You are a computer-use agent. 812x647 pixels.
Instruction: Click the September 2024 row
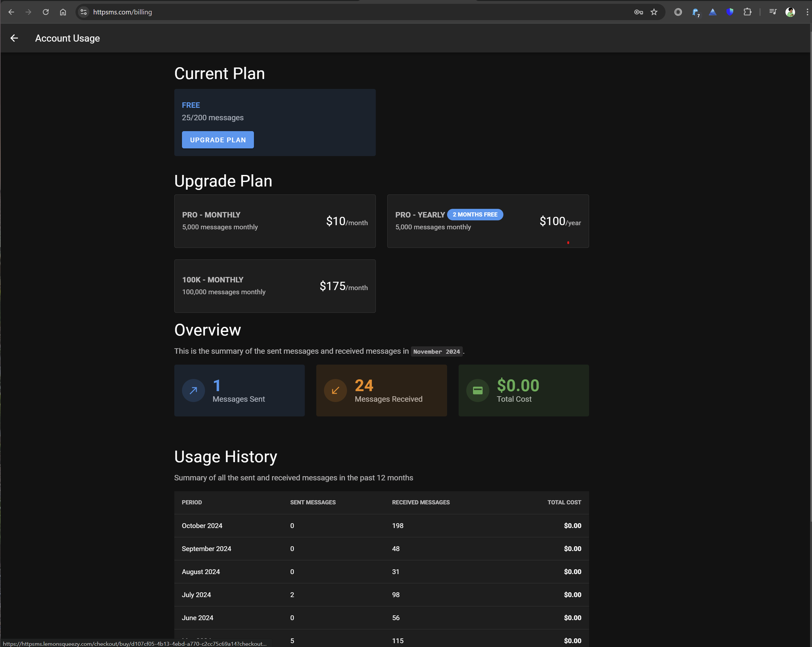click(x=382, y=549)
